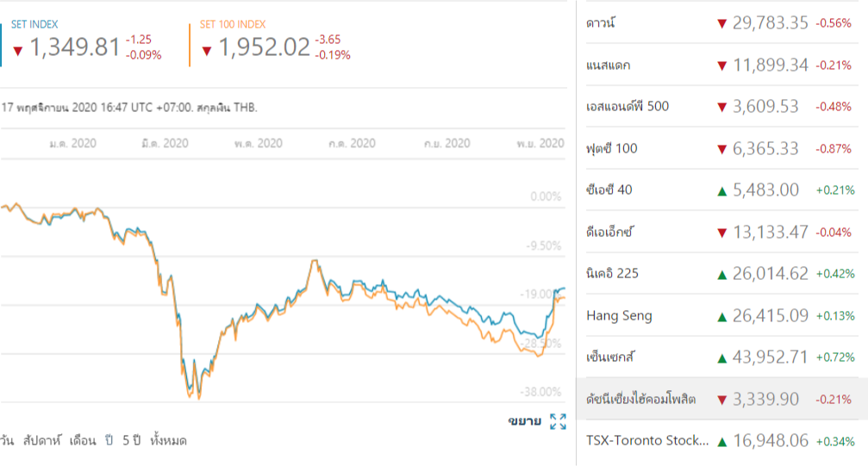Click the blue SET INDEX color bar

pyautogui.click(x=2, y=43)
